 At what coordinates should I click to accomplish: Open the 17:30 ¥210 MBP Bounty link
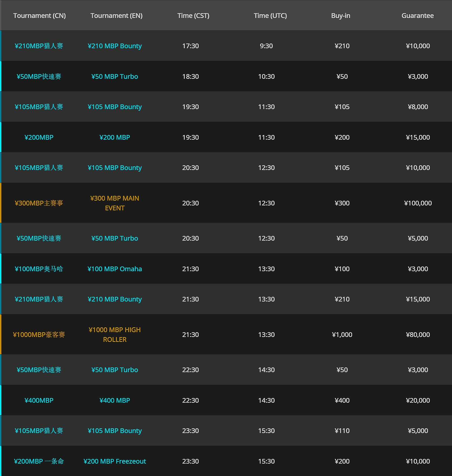point(115,46)
